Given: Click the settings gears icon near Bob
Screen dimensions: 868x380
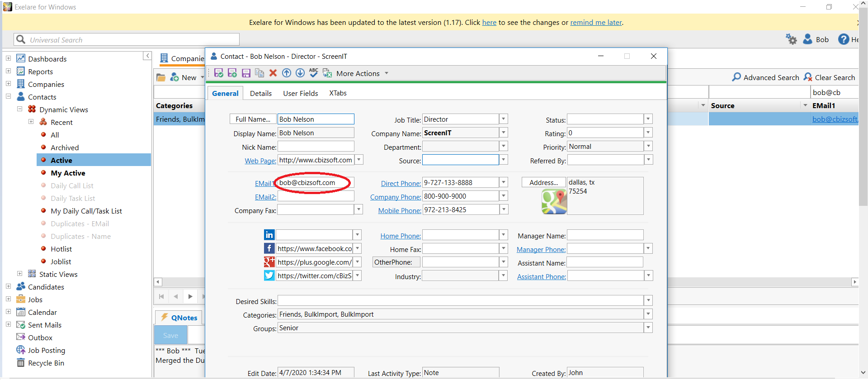Looking at the screenshot, I should pos(791,39).
